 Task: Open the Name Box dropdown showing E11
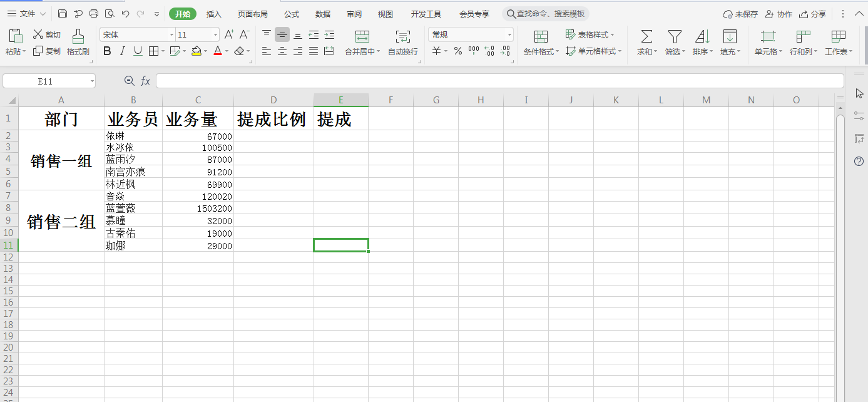[92, 81]
